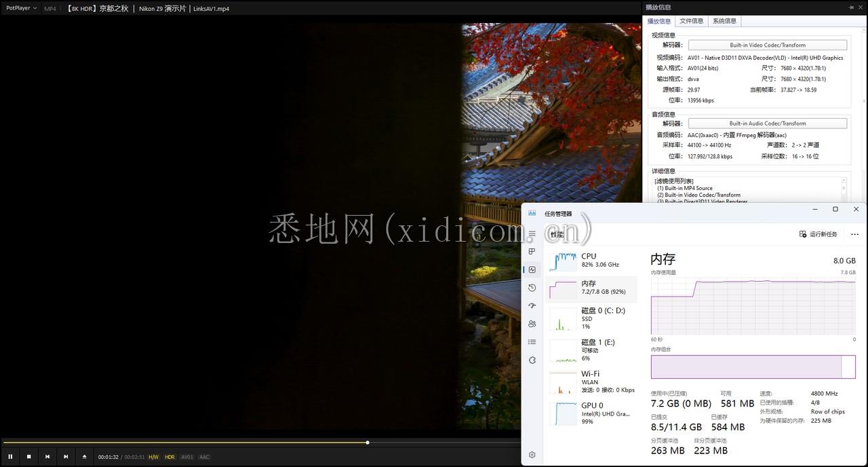Click 运行新任务 (Run new task) button

tap(818, 234)
